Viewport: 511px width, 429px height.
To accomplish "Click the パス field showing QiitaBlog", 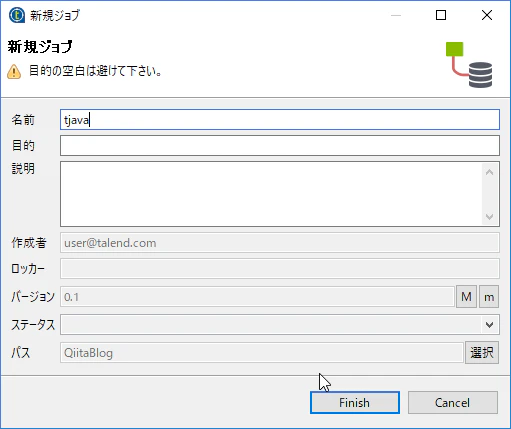I will pos(262,353).
